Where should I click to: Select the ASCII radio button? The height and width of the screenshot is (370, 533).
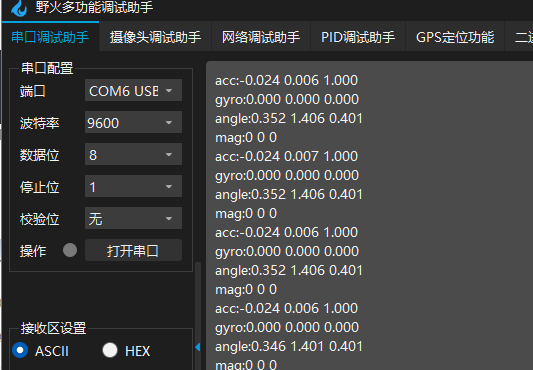click(20, 350)
